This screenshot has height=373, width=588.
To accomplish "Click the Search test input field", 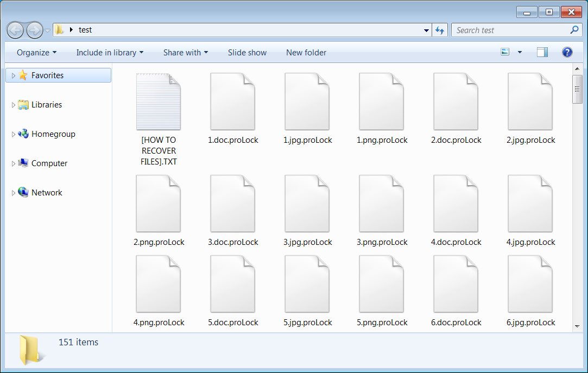I will click(510, 30).
